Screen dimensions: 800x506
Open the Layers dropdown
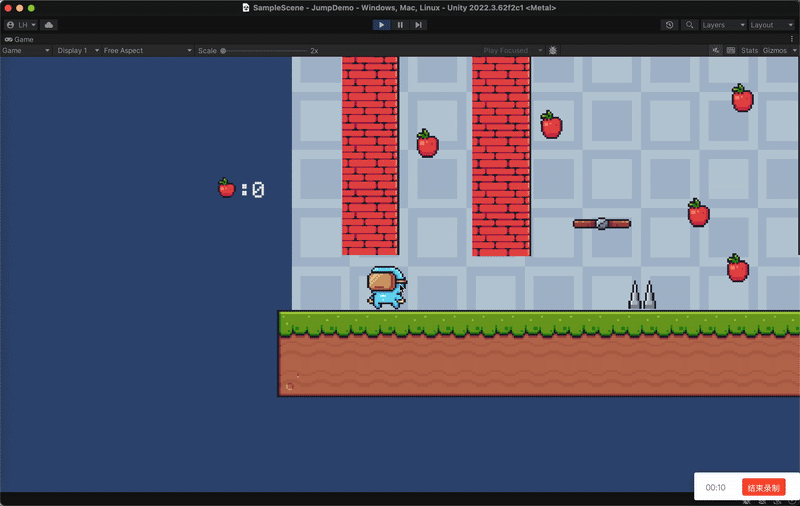click(723, 25)
